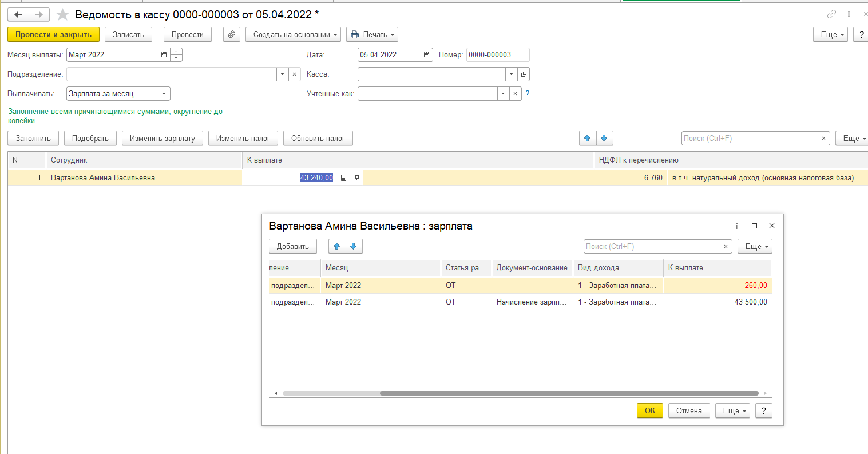Expand the Касса dropdown list
868x454 pixels.
tap(511, 74)
